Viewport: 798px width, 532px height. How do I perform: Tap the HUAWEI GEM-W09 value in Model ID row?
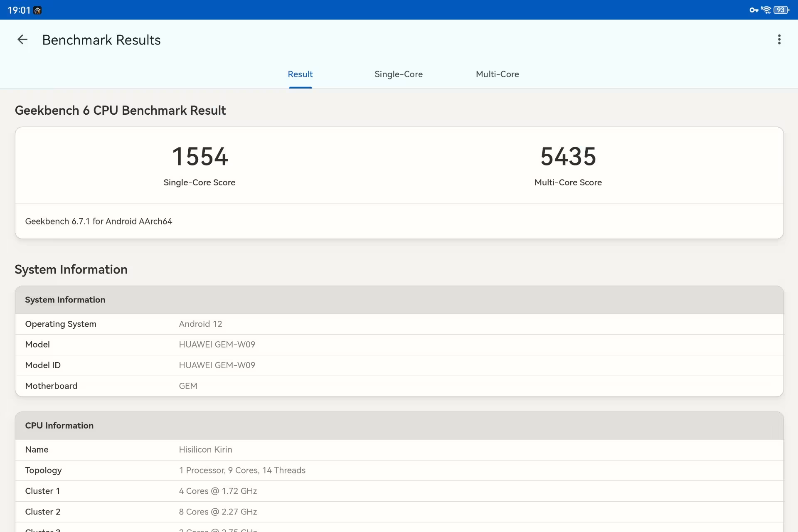(217, 365)
